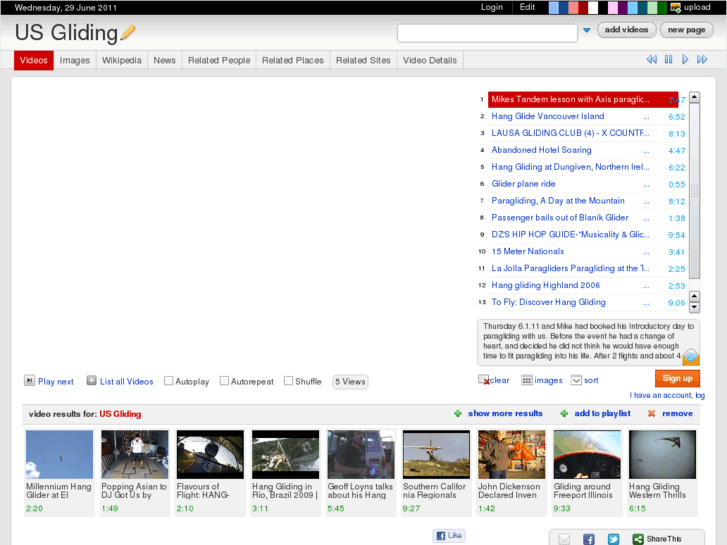Click the images grid icon

(x=527, y=380)
